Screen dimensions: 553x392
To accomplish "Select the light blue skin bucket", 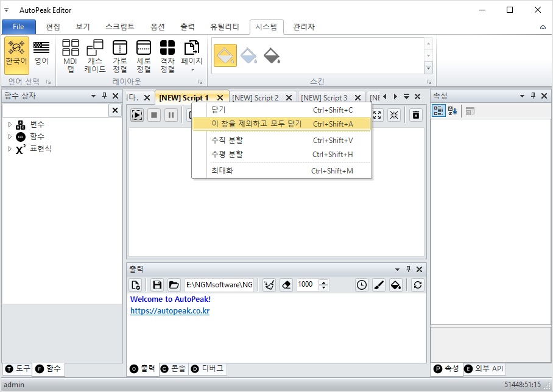I will tap(248, 56).
